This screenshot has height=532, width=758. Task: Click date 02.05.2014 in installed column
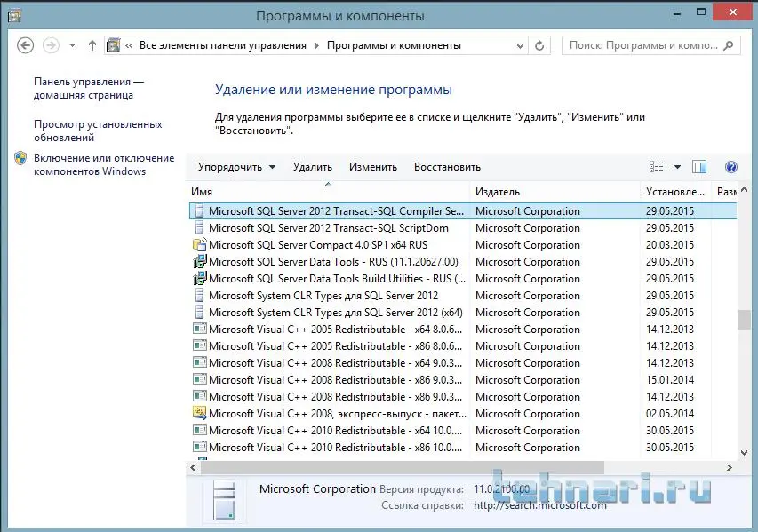669,414
